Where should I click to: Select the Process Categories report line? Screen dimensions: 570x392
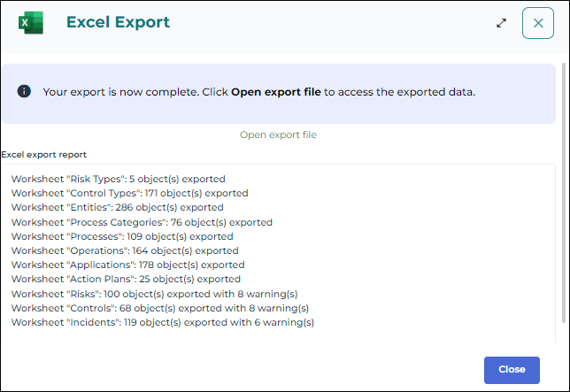tap(142, 222)
